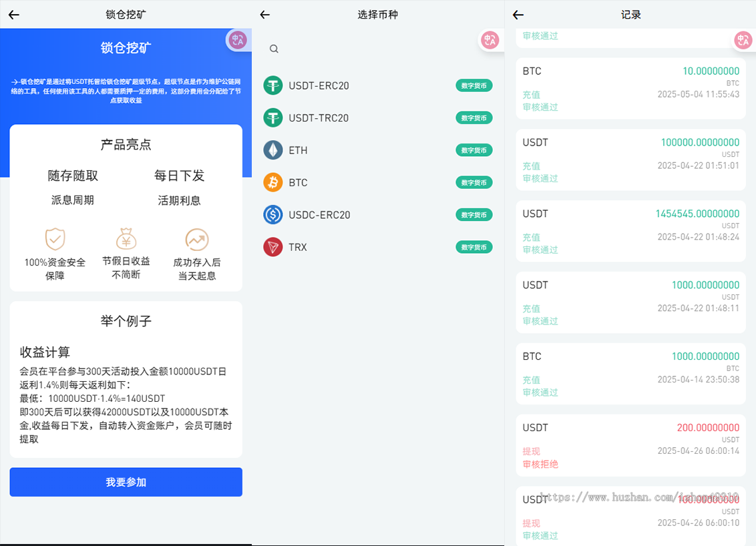Tap the shield icon for 100%资金安全保障
The width and height of the screenshot is (756, 546).
point(55,239)
